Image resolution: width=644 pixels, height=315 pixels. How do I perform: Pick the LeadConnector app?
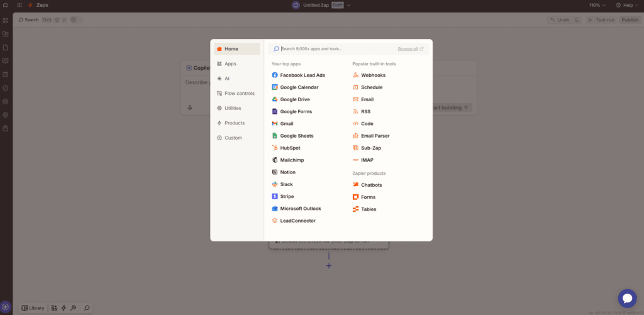point(293,221)
